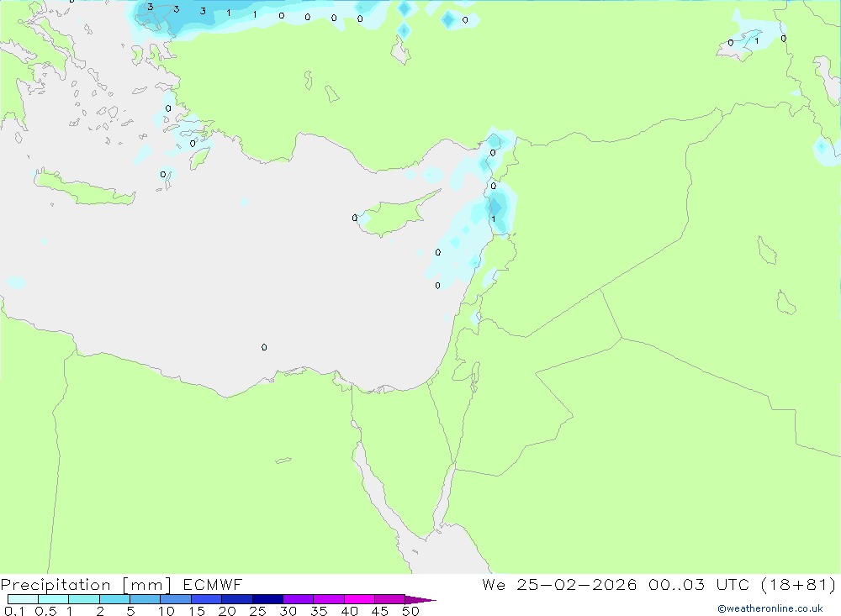The height and width of the screenshot is (616, 841).
Task: Click the 'Precipitation [mm]' title text
Action: pyautogui.click(x=87, y=585)
